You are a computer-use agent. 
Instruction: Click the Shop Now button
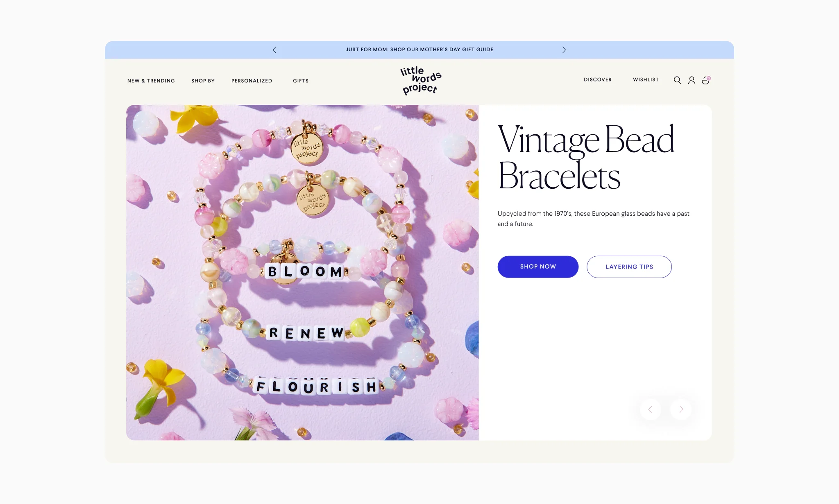[x=538, y=267]
